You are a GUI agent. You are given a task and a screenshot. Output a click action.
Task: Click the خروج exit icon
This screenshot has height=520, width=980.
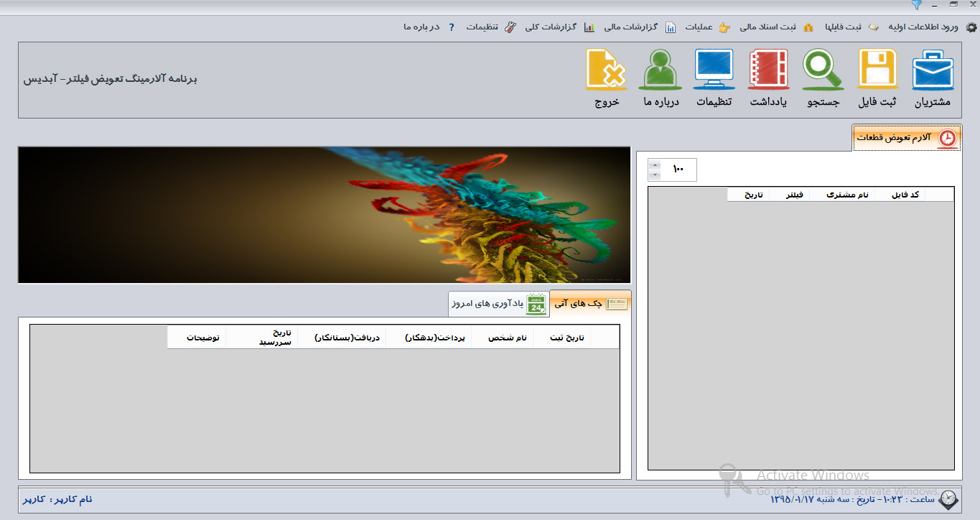coord(606,70)
